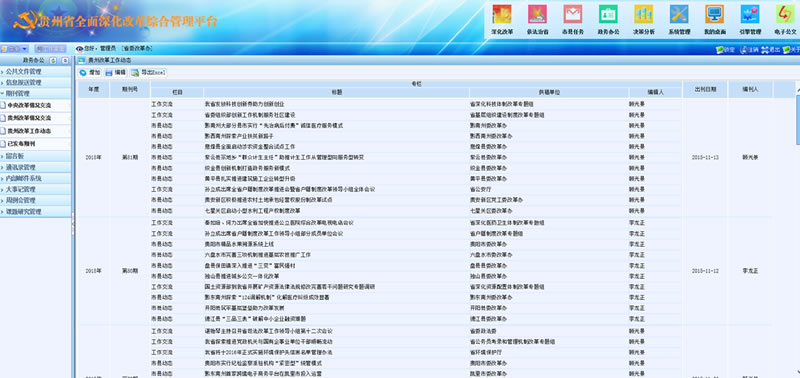Open the 依法治省 module icon
The height and width of the screenshot is (378, 800).
pos(537,14)
